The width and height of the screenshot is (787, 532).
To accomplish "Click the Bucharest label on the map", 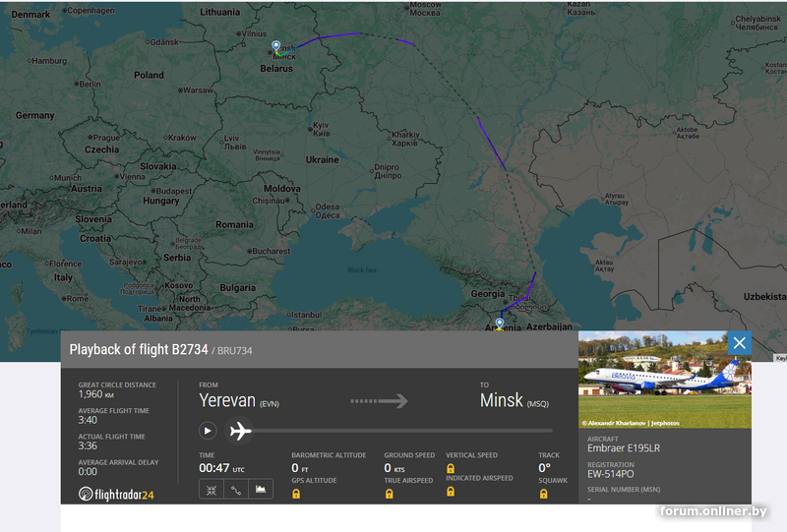I will [272, 251].
